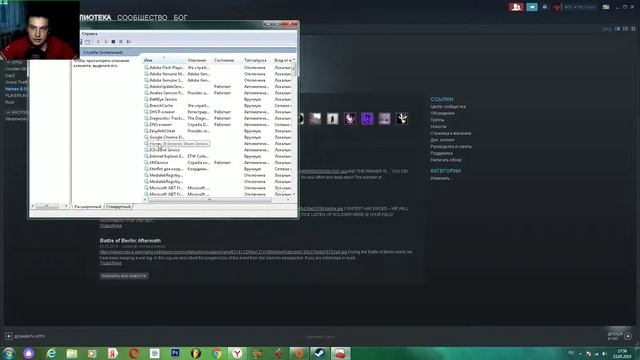Click the ПОКАЗАТЬ ВСЕ НОВОСТИ button
This screenshot has width=640, height=360.
click(x=124, y=276)
